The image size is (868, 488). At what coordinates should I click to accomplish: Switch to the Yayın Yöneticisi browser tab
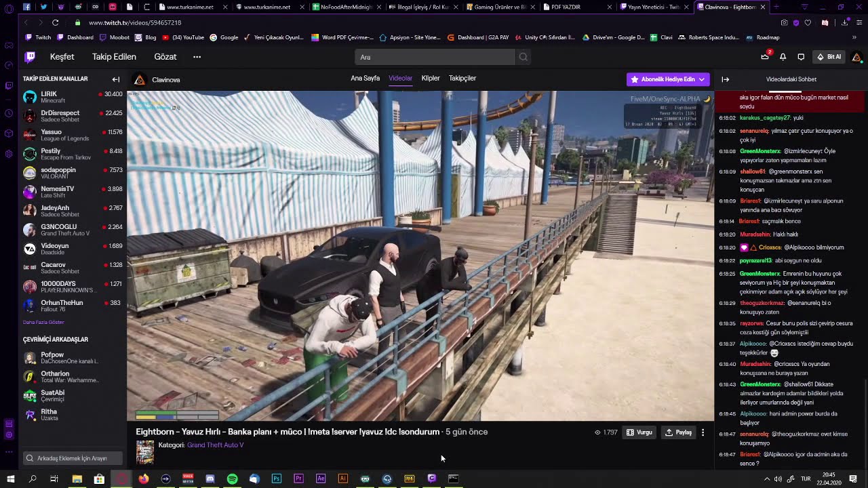coord(656,7)
